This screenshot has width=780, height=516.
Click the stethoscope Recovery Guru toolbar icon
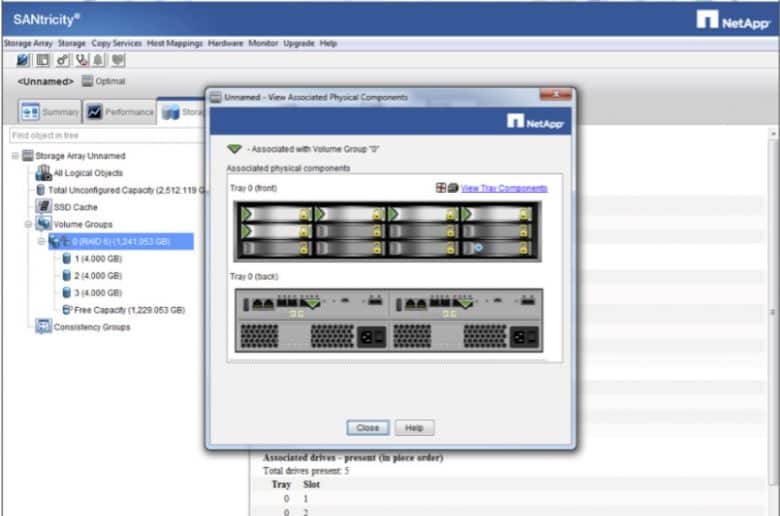(x=82, y=60)
